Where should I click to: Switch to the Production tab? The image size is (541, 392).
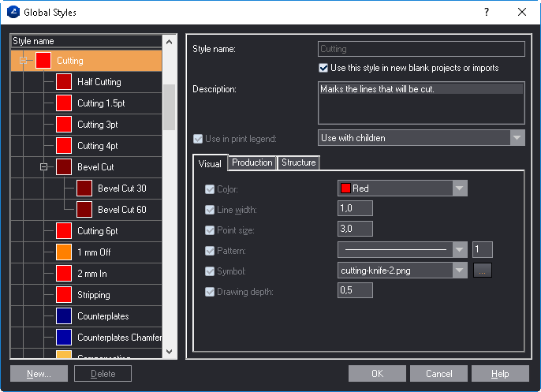pos(252,162)
